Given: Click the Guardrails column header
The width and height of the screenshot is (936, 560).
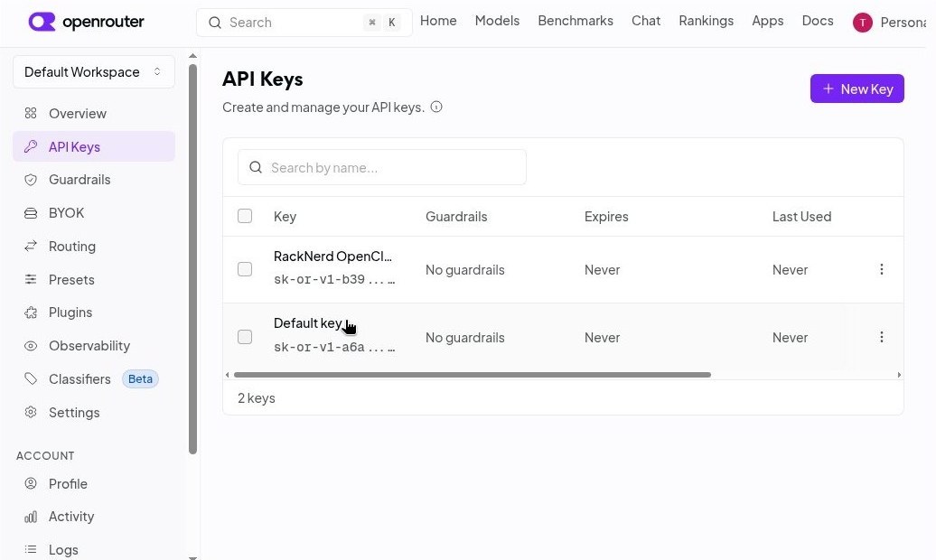Looking at the screenshot, I should [456, 216].
